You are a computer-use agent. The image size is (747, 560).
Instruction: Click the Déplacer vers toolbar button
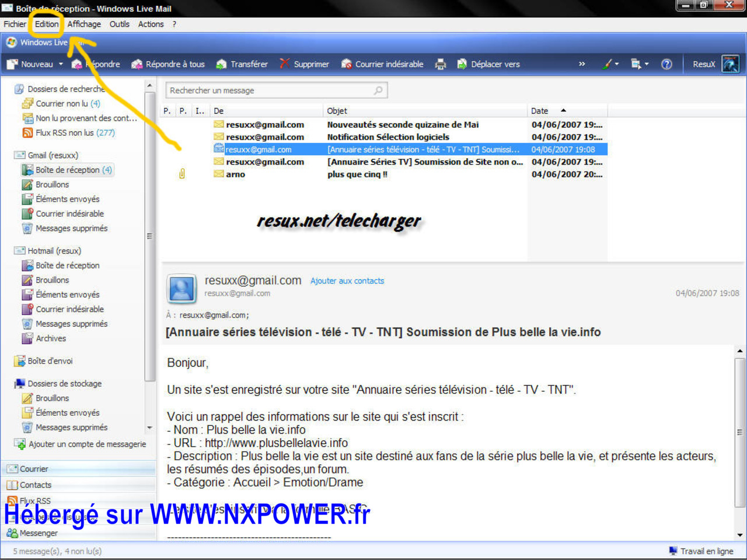[x=488, y=64]
